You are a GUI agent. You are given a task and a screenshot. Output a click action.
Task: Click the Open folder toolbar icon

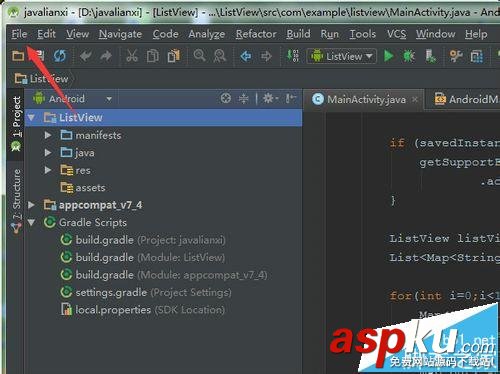click(18, 56)
